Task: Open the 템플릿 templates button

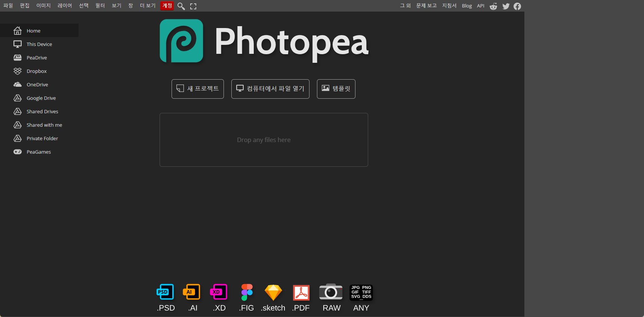Action: pos(336,89)
